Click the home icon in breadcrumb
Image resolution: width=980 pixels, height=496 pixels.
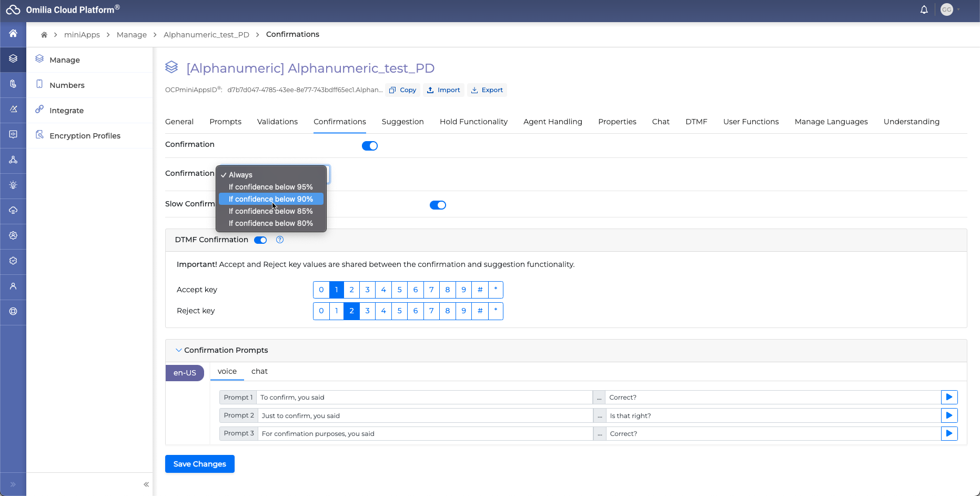(44, 35)
